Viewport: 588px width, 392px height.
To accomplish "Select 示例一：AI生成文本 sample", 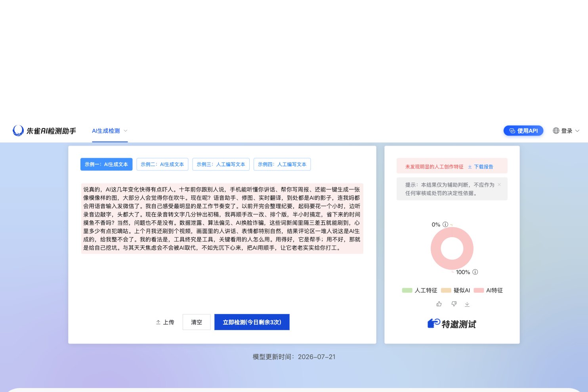I will (106, 164).
